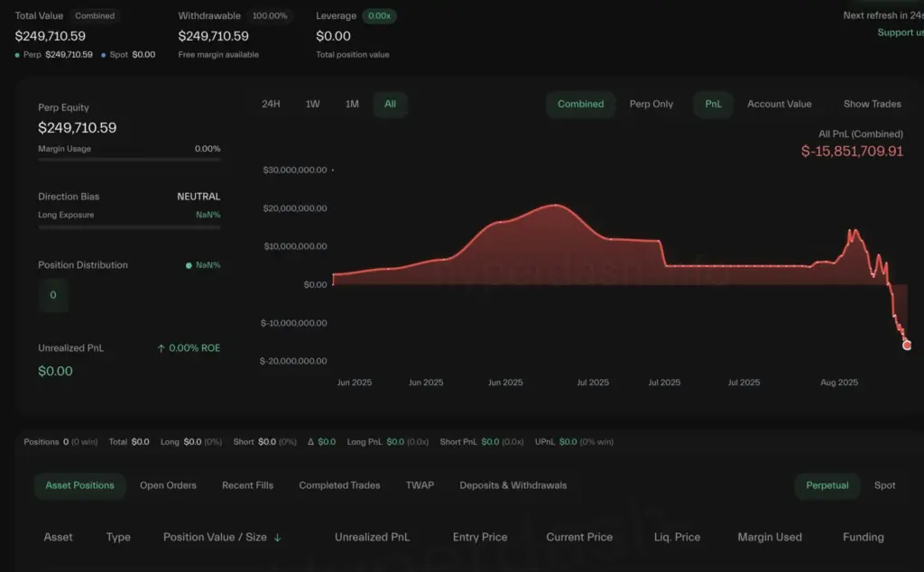924x572 pixels.
Task: Click the sort arrow beside Position Value / Size
Action: click(x=278, y=538)
